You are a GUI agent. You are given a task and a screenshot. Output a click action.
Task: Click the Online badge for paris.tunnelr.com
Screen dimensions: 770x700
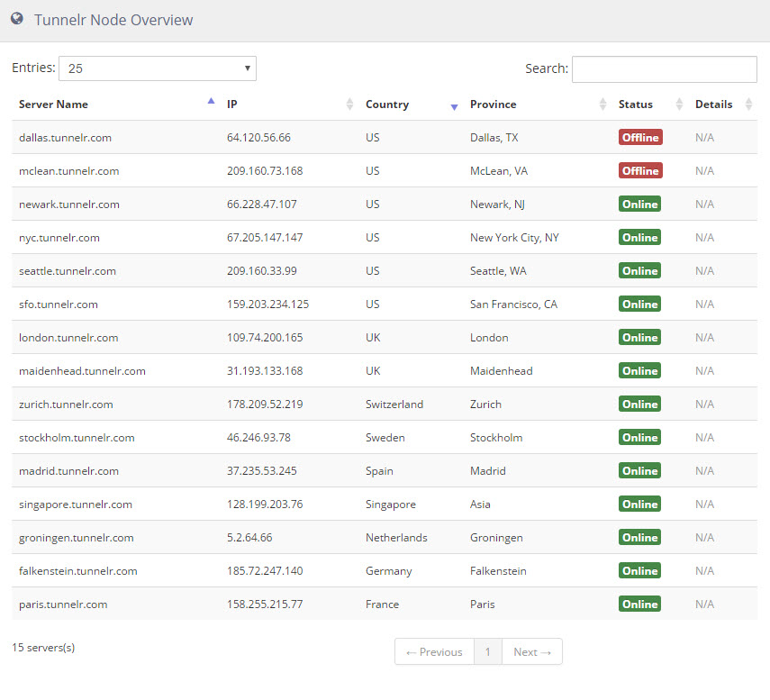639,605
